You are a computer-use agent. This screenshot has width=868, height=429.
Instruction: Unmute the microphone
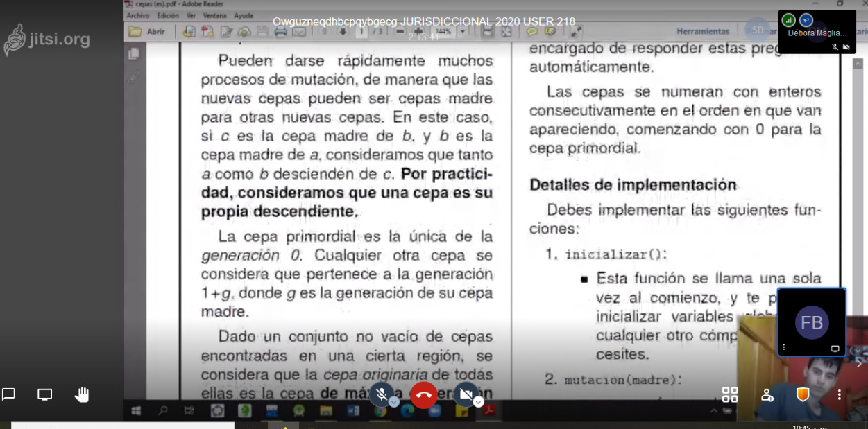tap(381, 394)
